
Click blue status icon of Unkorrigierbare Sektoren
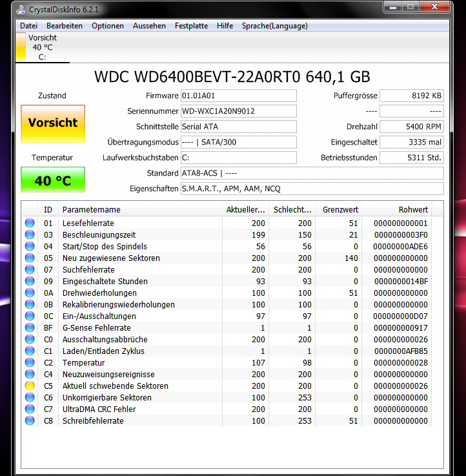(30, 397)
